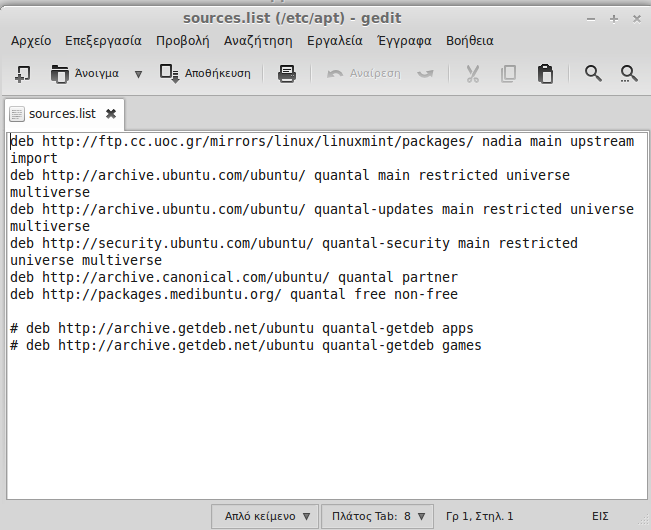Screen dimensions: 651x530
Task: Print the document using the printer icon
Action: coord(287,74)
